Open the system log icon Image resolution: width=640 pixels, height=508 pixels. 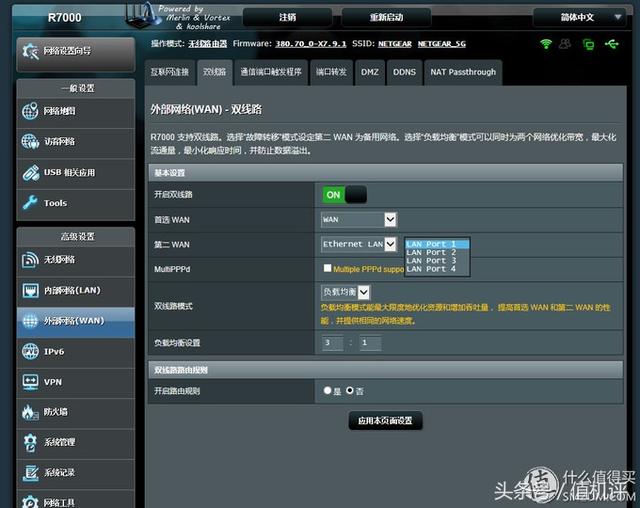pyautogui.click(x=30, y=473)
